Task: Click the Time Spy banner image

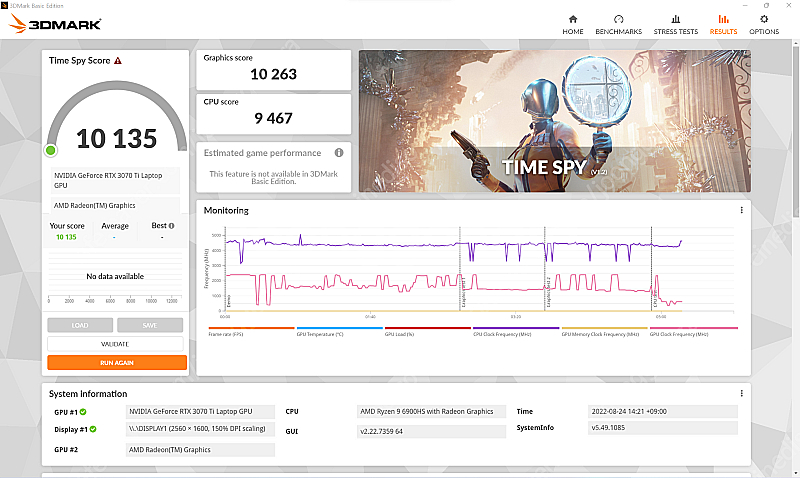Action: pos(555,121)
